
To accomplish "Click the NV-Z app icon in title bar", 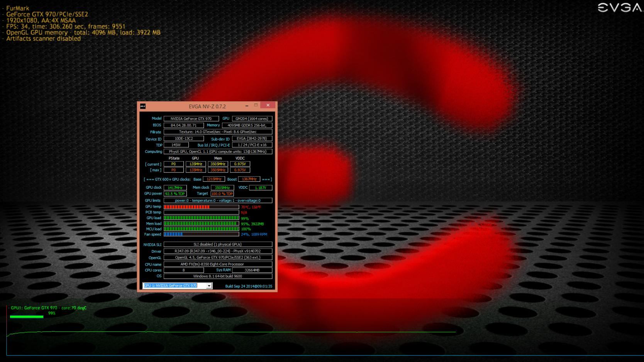I will (x=142, y=106).
